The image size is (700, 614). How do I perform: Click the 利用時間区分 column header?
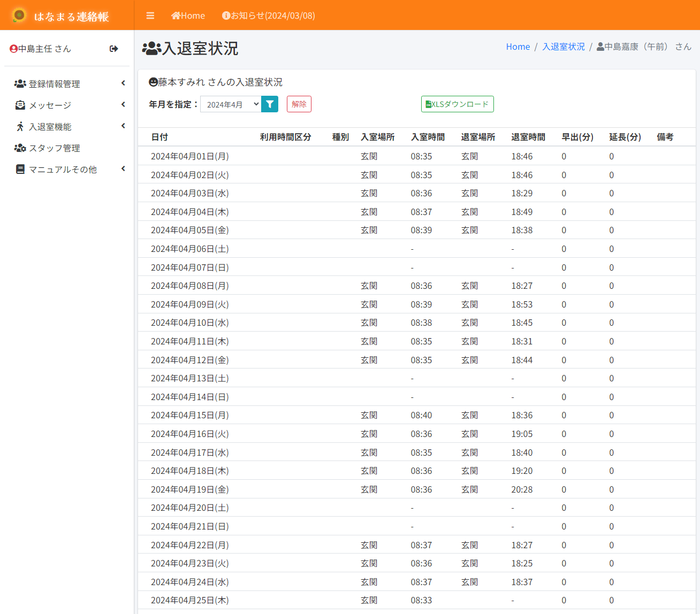(x=286, y=137)
